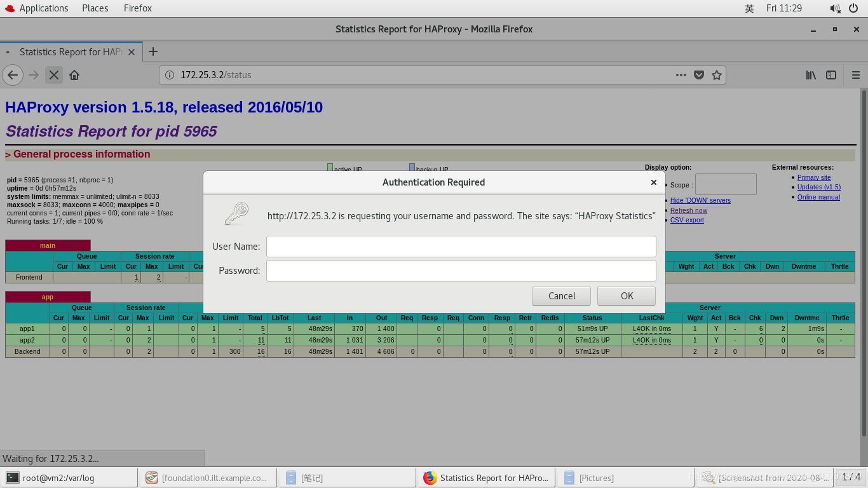
Task: Select the Backend row label
Action: coord(27,351)
